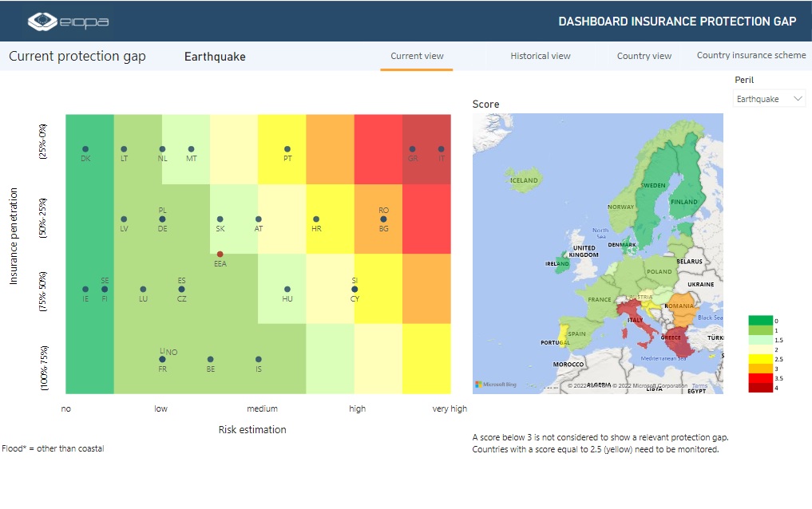The image size is (812, 509).
Task: Click the HR data point
Action: coord(316,219)
